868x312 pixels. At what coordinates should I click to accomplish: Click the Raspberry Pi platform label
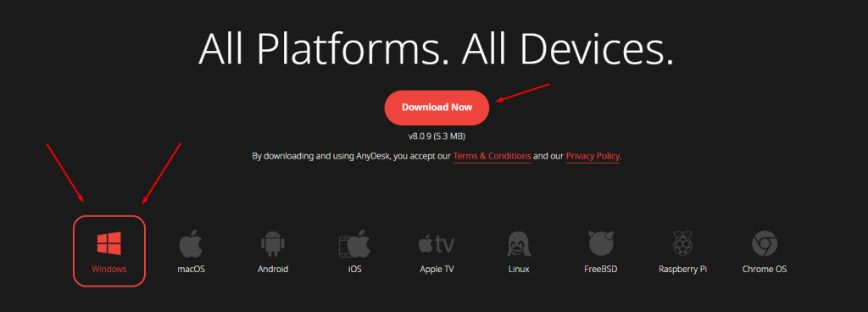coord(682,270)
